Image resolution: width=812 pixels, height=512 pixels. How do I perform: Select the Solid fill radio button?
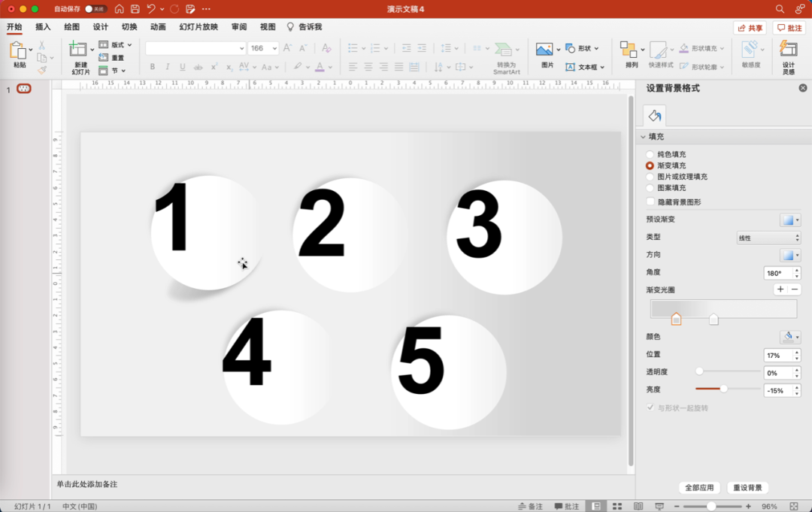650,154
